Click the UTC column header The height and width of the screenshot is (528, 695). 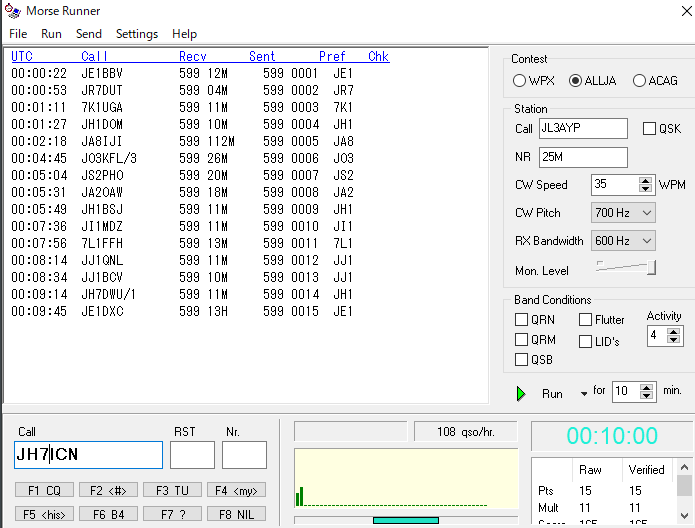click(22, 56)
